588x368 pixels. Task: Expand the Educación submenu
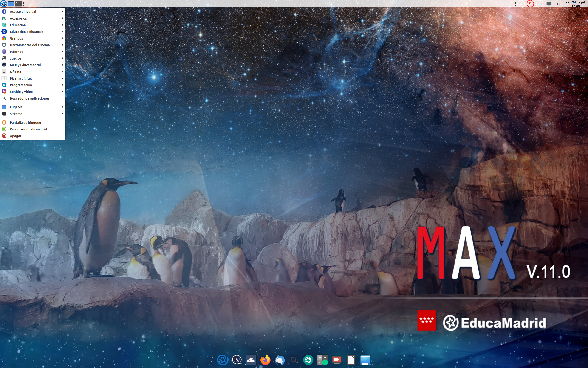tap(33, 25)
